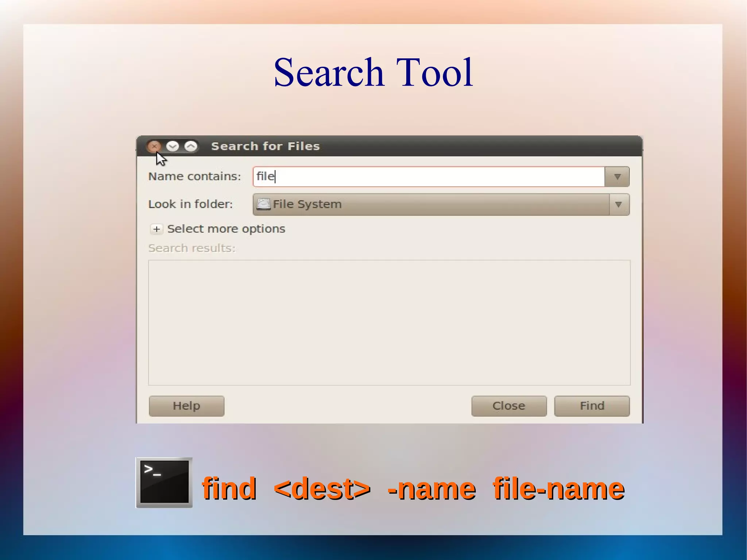Click the Help button
This screenshot has height=560, width=747.
[x=186, y=406]
